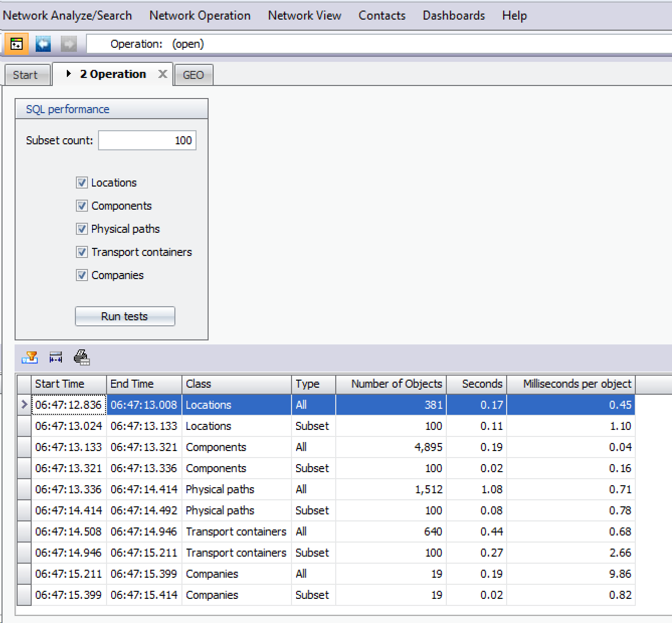The image size is (672, 623).
Task: Open the Help menu
Action: 515,16
